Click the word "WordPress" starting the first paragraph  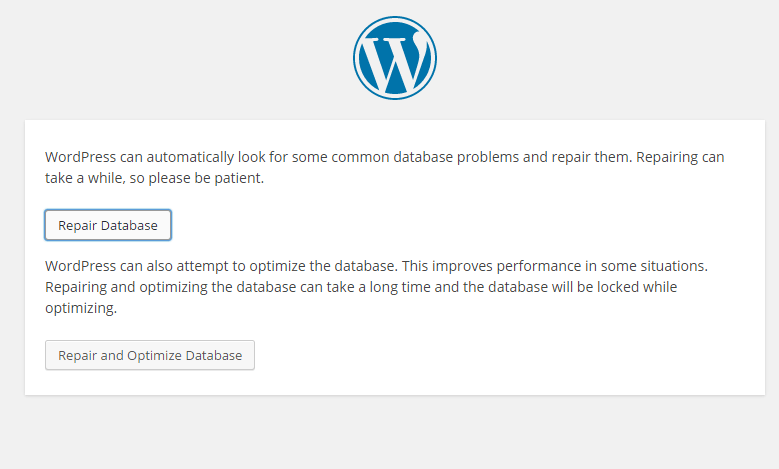79,158
